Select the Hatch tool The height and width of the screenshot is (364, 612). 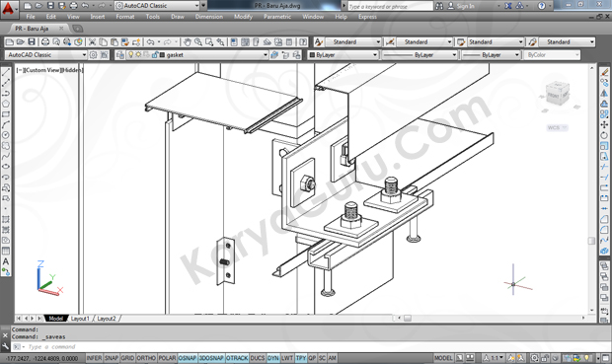point(6,220)
